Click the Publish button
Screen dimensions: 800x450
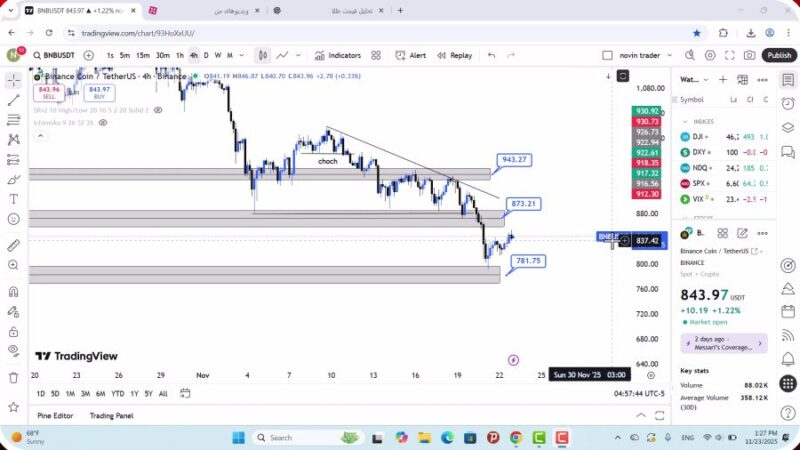779,55
